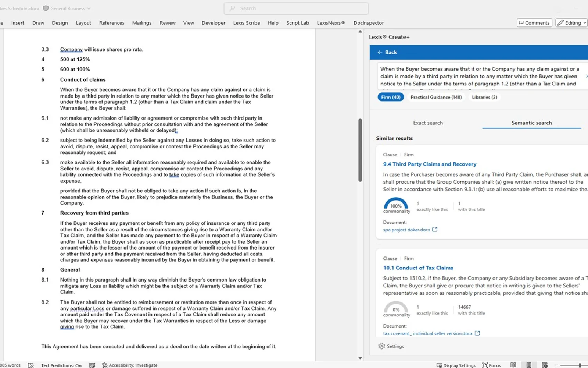588x368 pixels.
Task: Open Accessibility: Investigate checker in status bar
Action: pos(129,365)
